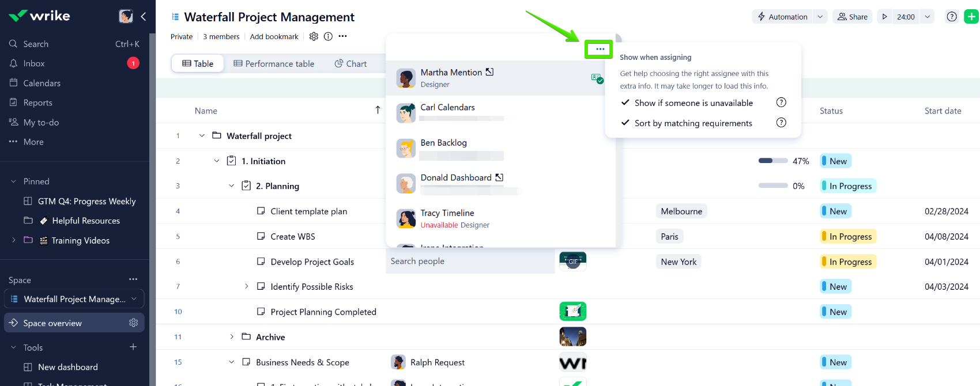
Task: Select Carl Calendars as assignee
Action: [x=500, y=113]
